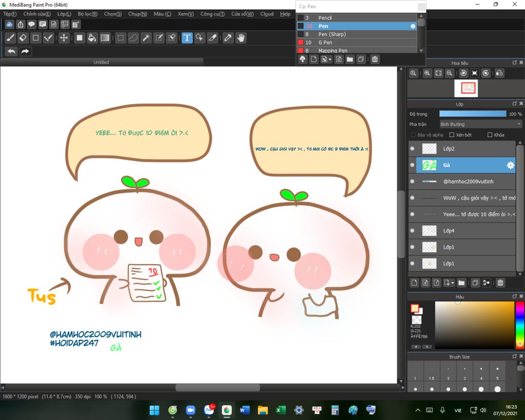Image resolution: width=525 pixels, height=420 pixels.
Task: Click the export/share icon in top toolbar
Action: pyautogui.click(x=21, y=24)
